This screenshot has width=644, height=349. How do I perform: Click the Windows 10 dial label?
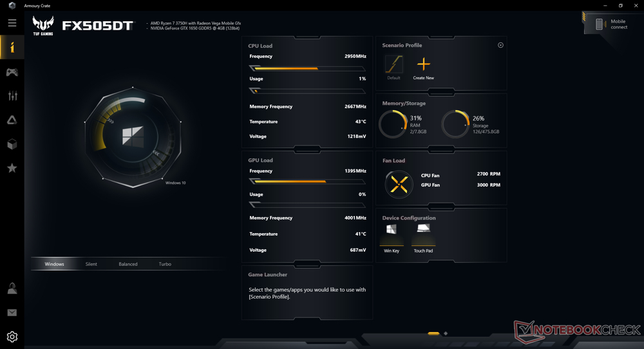point(175,183)
